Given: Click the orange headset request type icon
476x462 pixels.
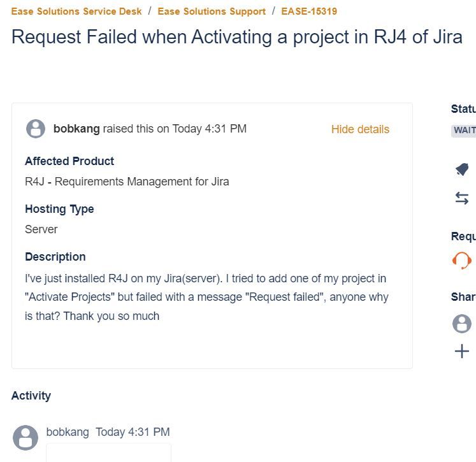Looking at the screenshot, I should 462,261.
